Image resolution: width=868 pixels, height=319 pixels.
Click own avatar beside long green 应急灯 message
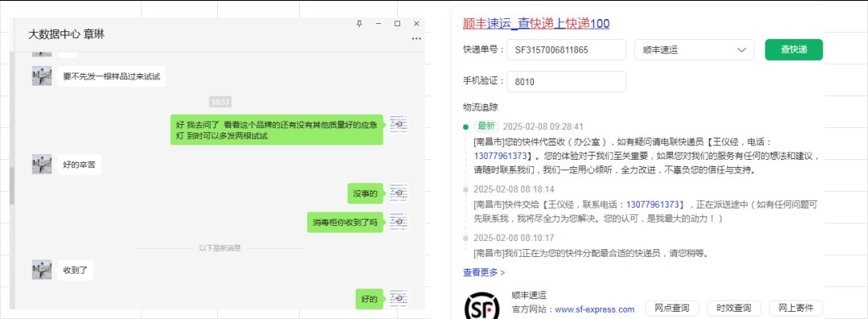[x=399, y=124]
